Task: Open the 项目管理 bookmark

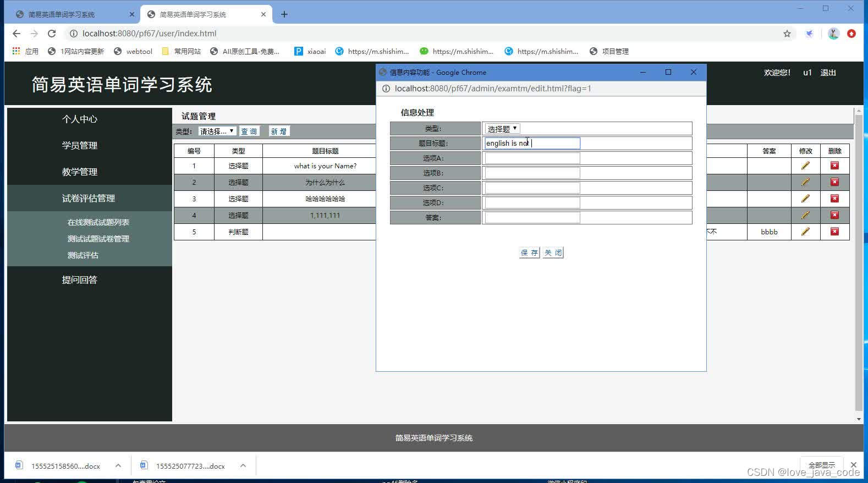Action: (609, 51)
